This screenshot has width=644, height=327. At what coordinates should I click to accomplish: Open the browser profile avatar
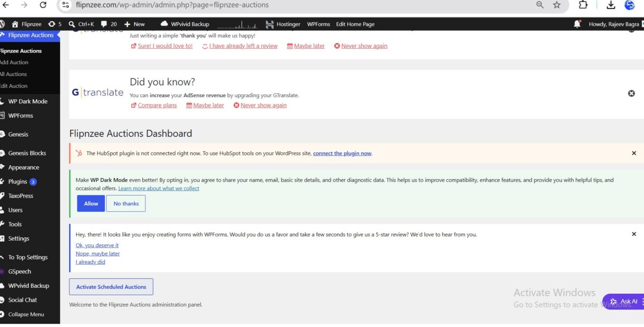630,5
